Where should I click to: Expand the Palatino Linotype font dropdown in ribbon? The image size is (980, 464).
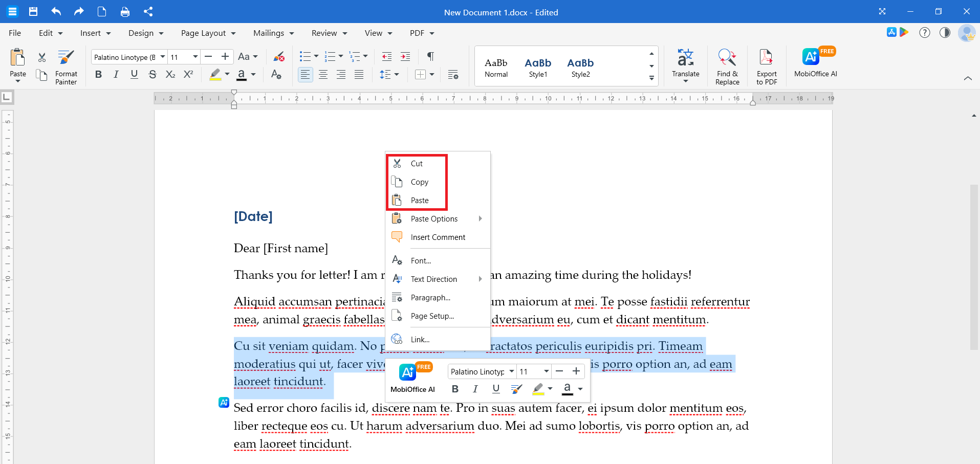[163, 57]
